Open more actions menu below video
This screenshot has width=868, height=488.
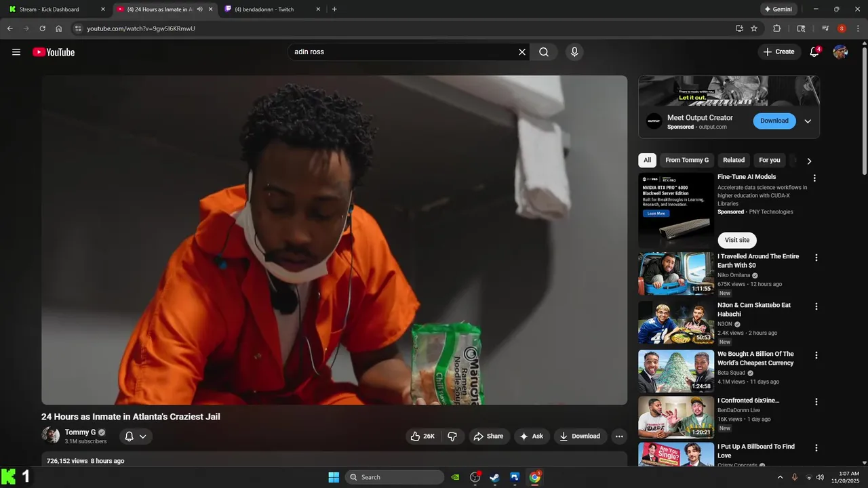[x=619, y=436]
